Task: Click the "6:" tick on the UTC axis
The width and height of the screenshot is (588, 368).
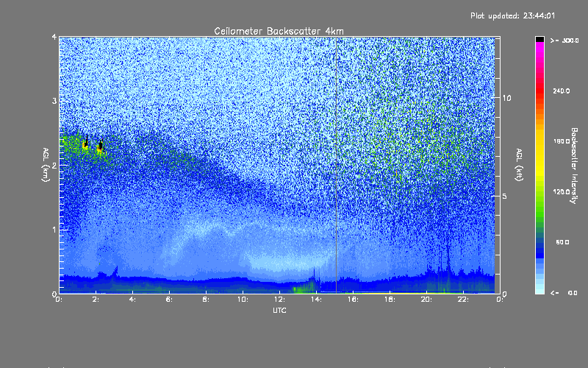Action: pos(170,300)
